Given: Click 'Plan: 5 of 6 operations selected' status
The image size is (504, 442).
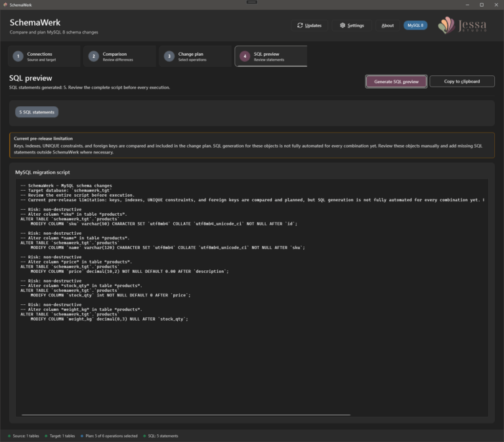Looking at the screenshot, I should (112, 436).
